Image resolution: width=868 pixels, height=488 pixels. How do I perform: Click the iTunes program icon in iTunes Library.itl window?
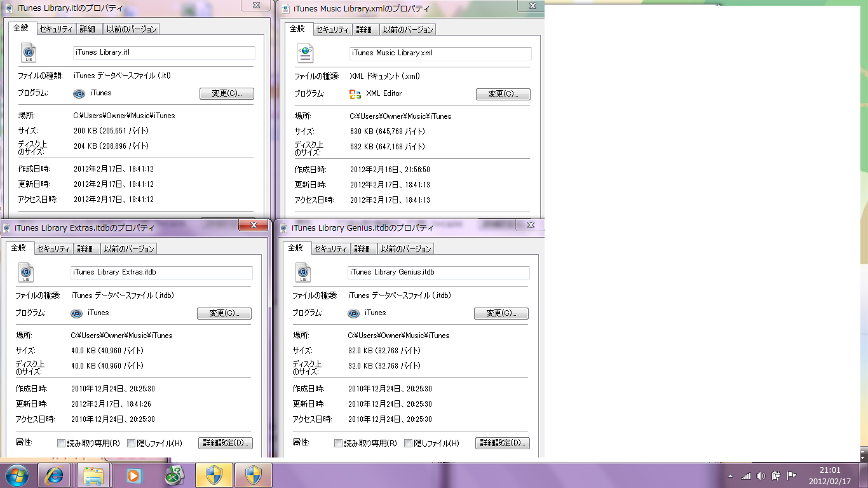point(79,93)
